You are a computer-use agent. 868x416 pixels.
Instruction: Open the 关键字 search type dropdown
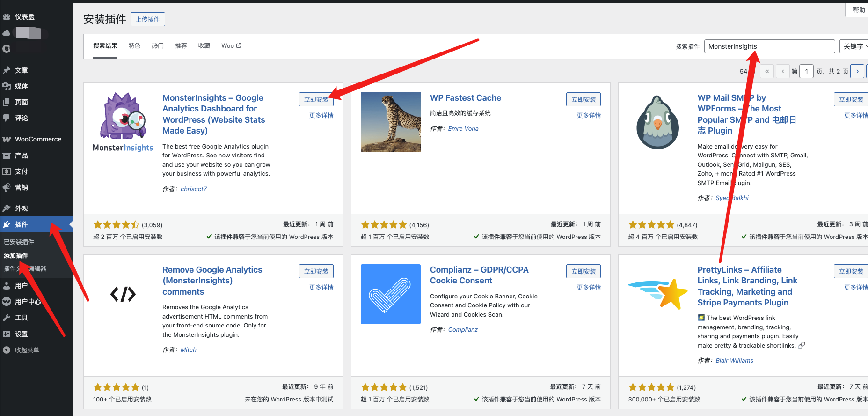[x=854, y=46]
